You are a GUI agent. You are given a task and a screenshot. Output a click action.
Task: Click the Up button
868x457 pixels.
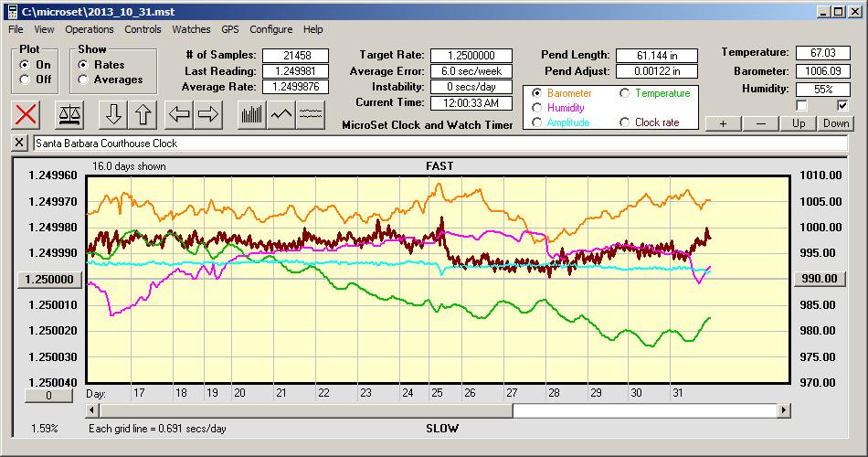coord(799,123)
